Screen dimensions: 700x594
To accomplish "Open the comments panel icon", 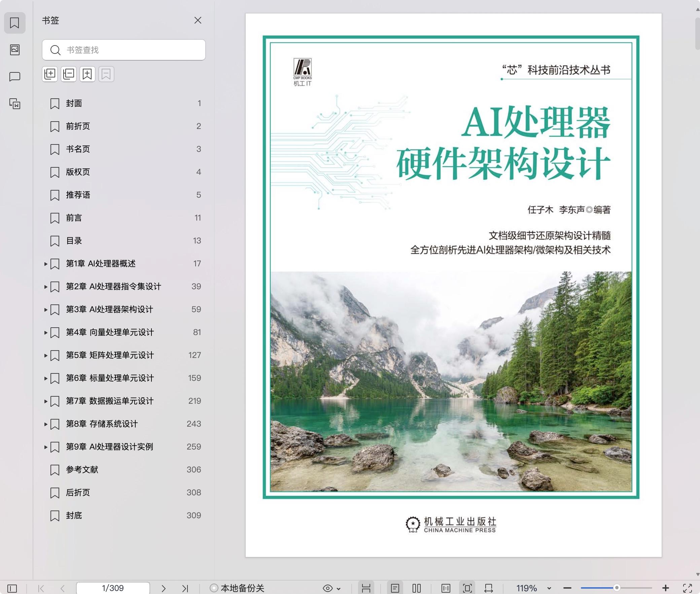I will click(15, 77).
